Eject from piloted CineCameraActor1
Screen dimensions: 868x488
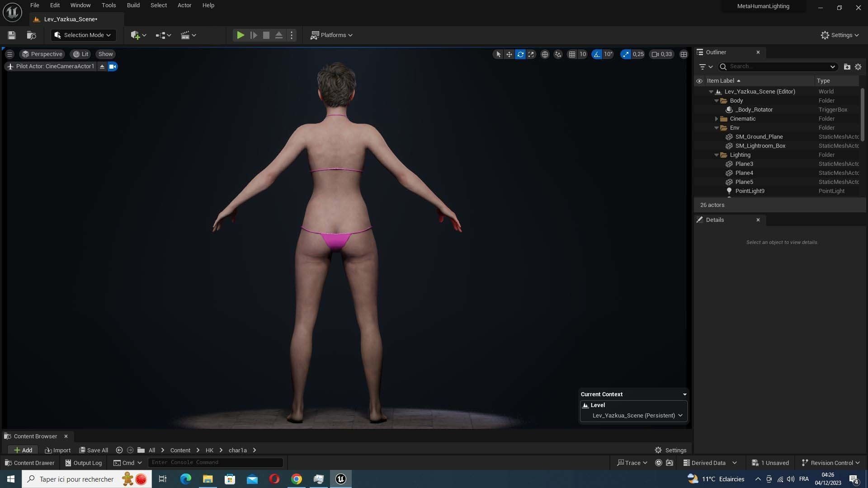pyautogui.click(x=102, y=66)
